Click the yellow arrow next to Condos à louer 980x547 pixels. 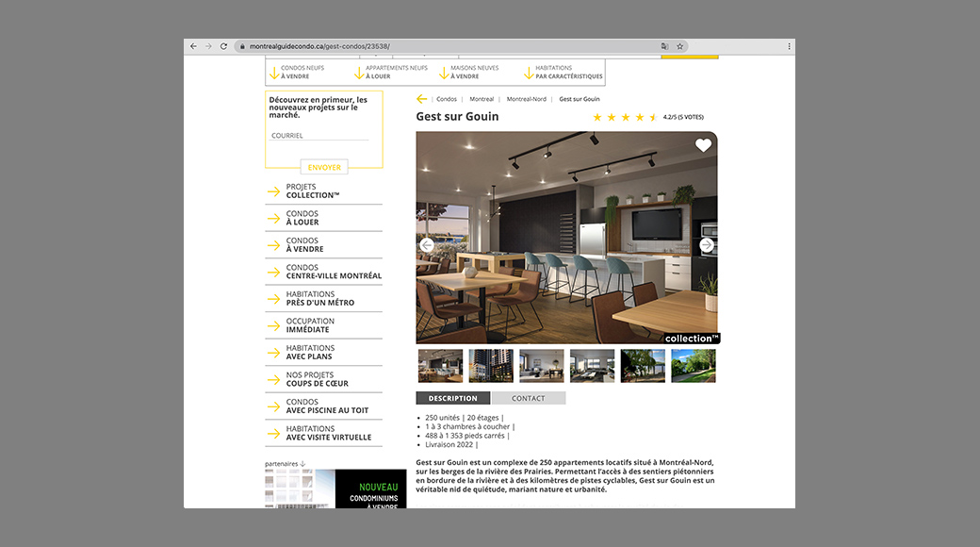click(271, 218)
